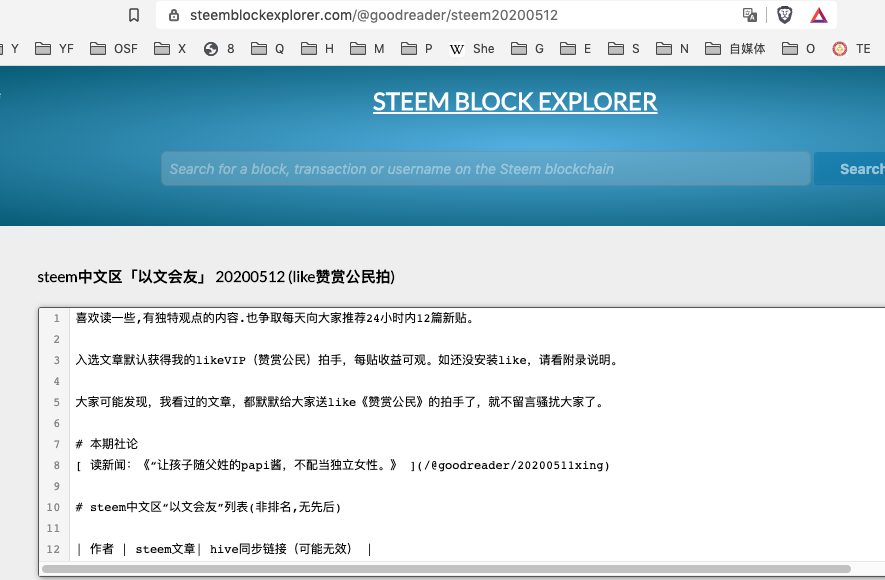This screenshot has height=580, width=885.
Task: Focus the Steem blockchain search field
Action: tap(486, 169)
